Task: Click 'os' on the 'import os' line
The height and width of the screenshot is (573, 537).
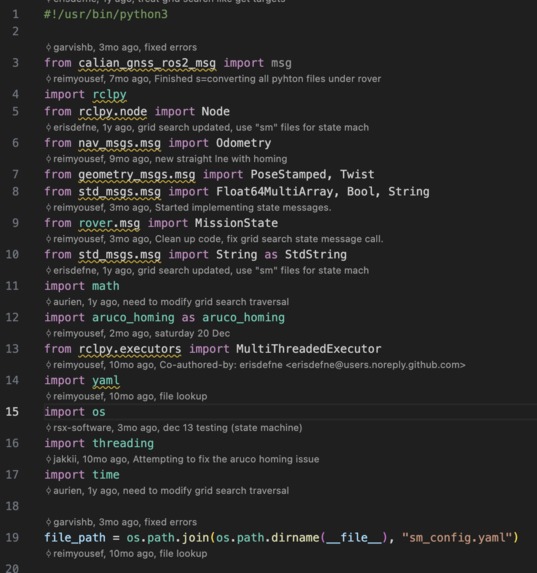Action: click(x=99, y=412)
